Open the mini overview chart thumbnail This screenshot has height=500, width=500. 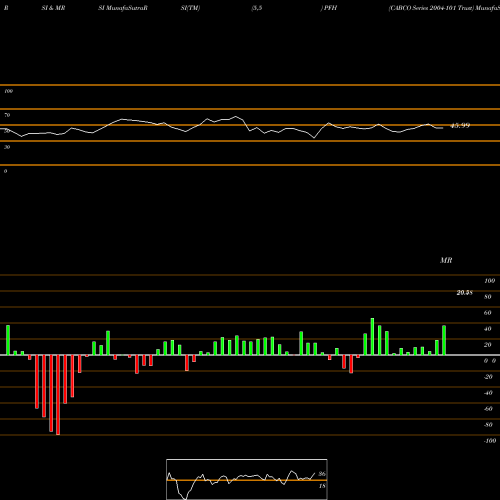[x=247, y=479]
